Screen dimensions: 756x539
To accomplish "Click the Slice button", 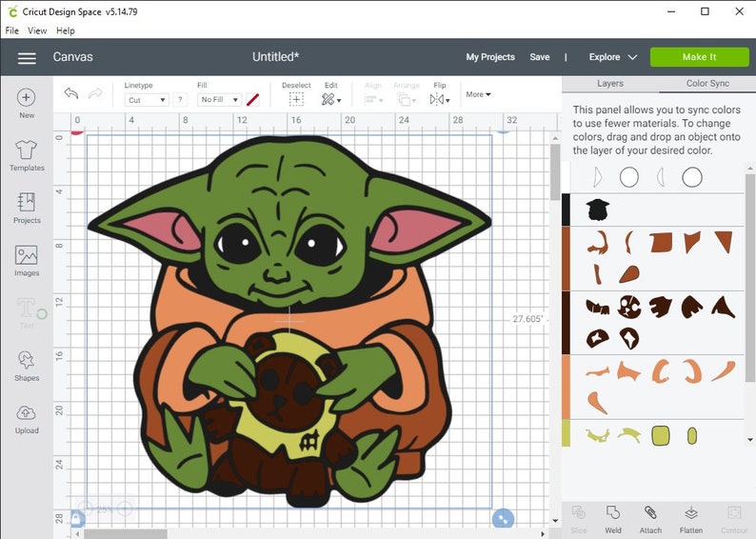I will 579,519.
